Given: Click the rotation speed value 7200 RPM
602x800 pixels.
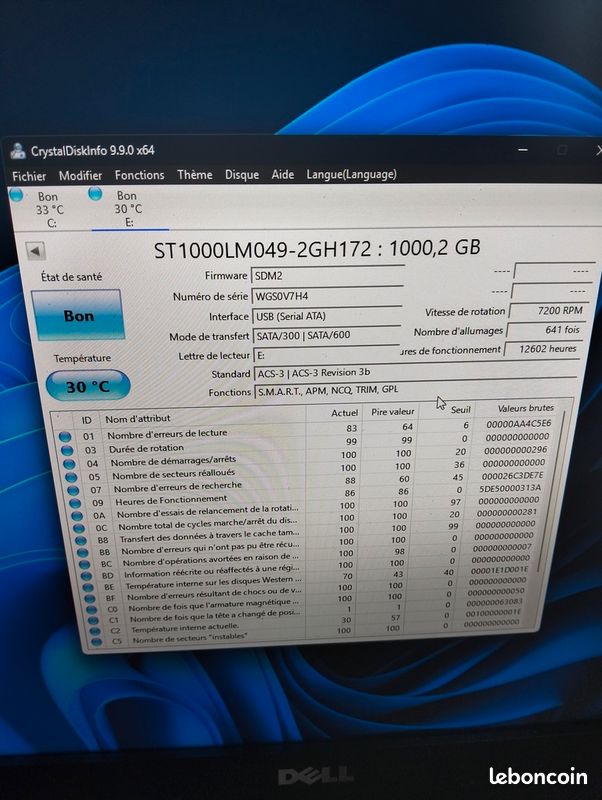Looking at the screenshot, I should [546, 310].
